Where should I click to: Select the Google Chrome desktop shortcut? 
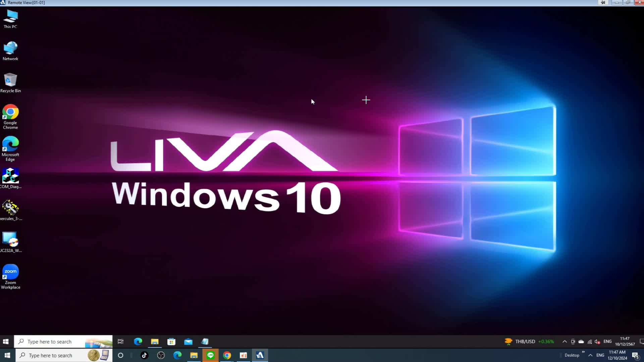[10, 117]
